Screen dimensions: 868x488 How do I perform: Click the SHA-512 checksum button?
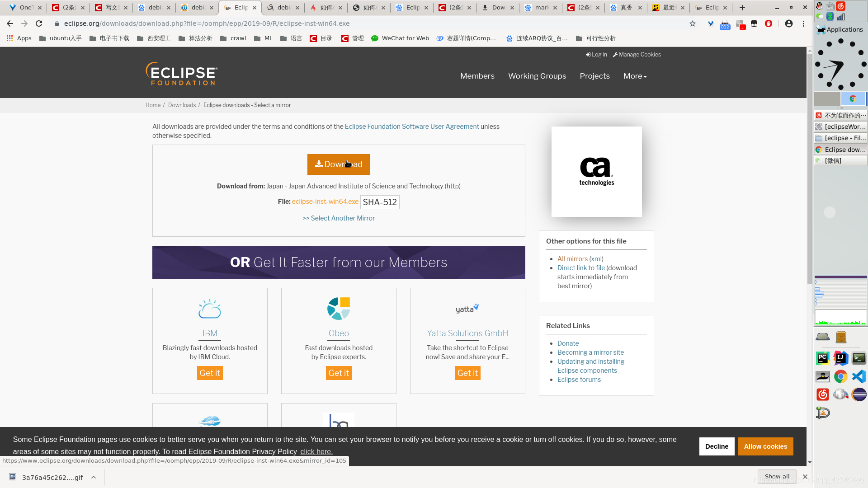point(380,202)
